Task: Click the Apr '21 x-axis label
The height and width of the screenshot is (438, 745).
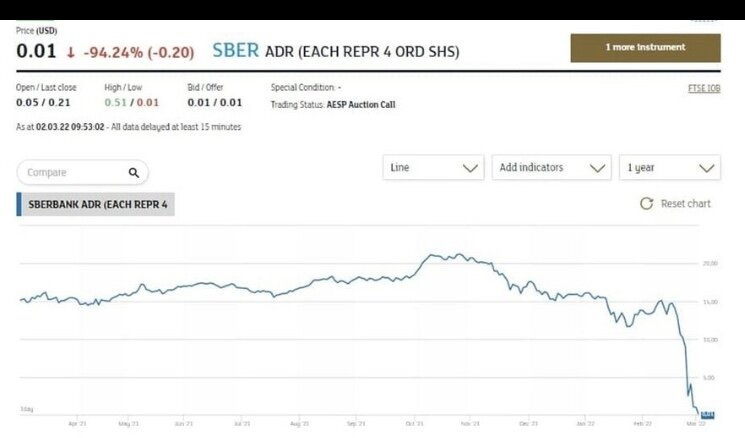Action: [77, 423]
